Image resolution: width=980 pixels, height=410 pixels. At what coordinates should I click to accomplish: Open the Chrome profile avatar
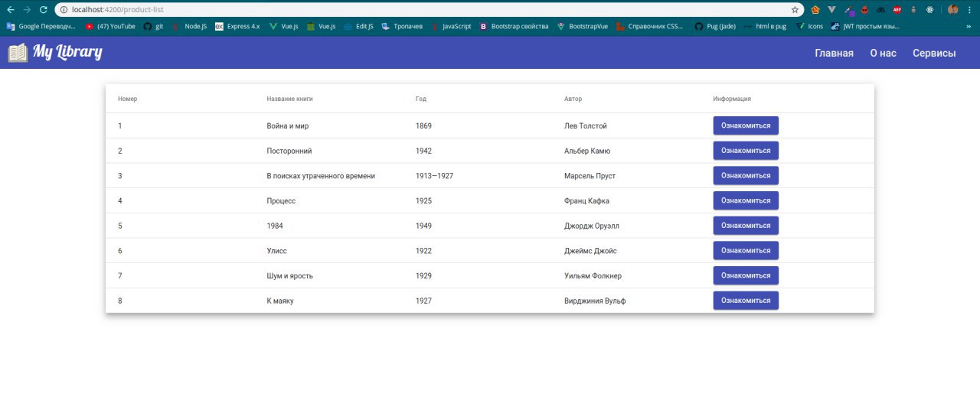point(953,10)
